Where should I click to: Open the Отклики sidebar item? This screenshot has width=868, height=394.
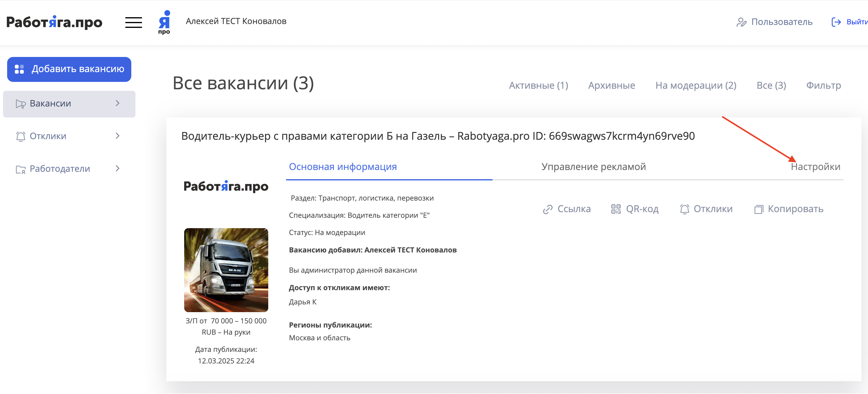point(69,136)
